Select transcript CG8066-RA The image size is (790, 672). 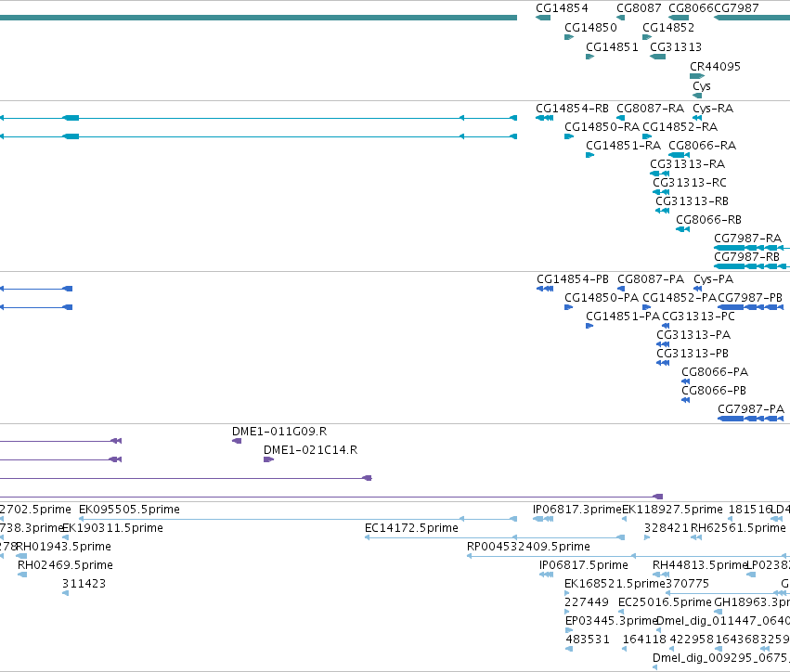click(702, 146)
